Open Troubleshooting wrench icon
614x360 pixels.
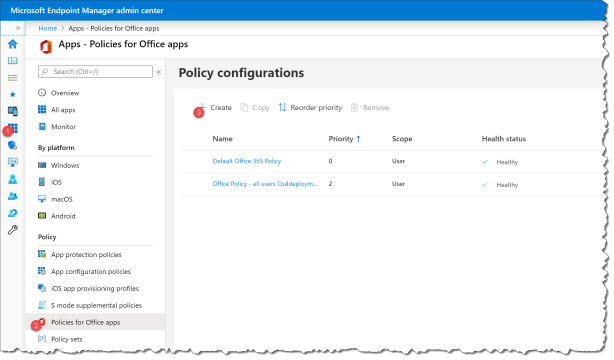[x=13, y=230]
